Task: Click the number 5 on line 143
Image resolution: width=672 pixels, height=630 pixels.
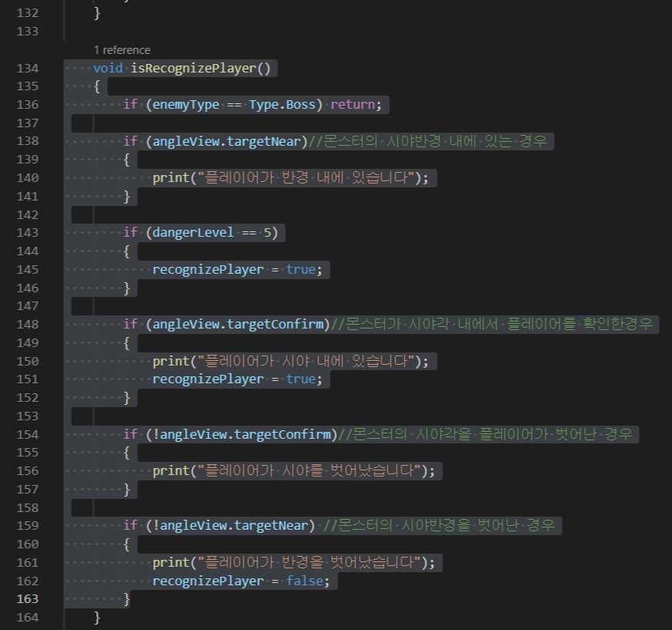Action: [x=267, y=232]
